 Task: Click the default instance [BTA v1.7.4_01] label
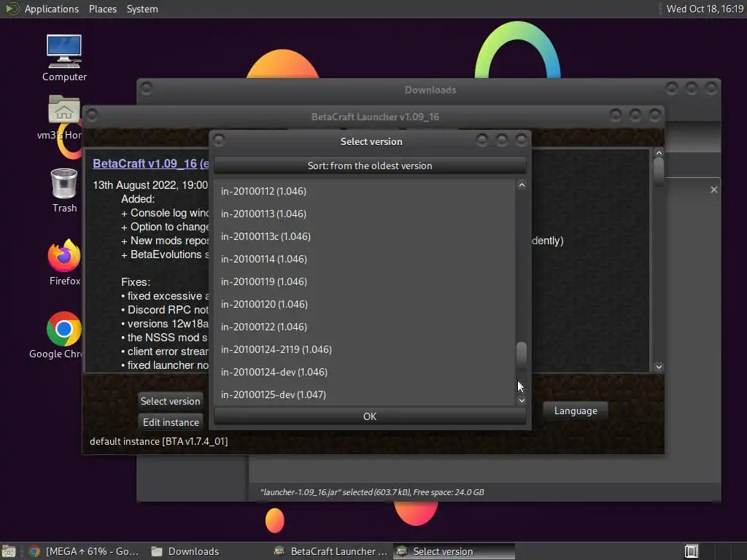[x=158, y=441]
